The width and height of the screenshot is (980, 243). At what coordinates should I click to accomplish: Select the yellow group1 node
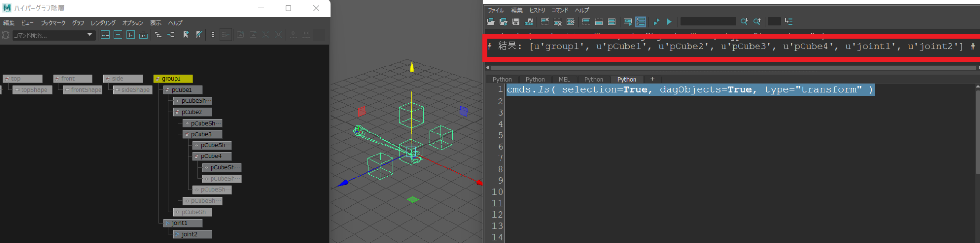(x=173, y=78)
